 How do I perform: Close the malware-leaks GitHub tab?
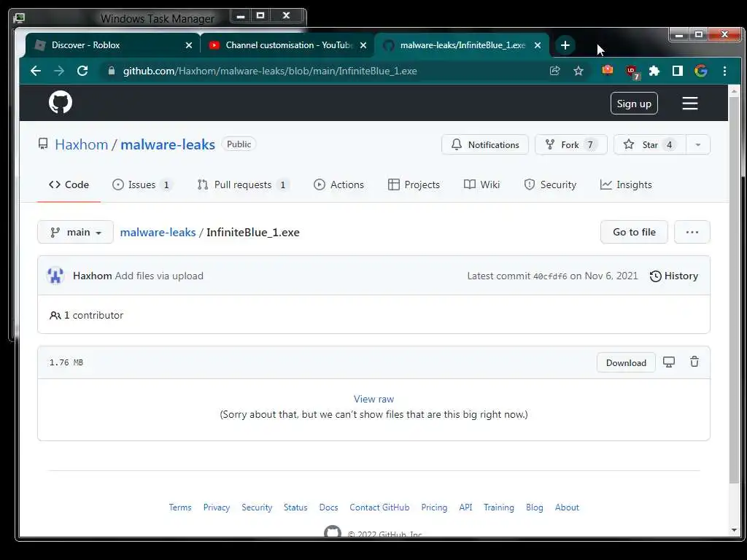(x=538, y=45)
